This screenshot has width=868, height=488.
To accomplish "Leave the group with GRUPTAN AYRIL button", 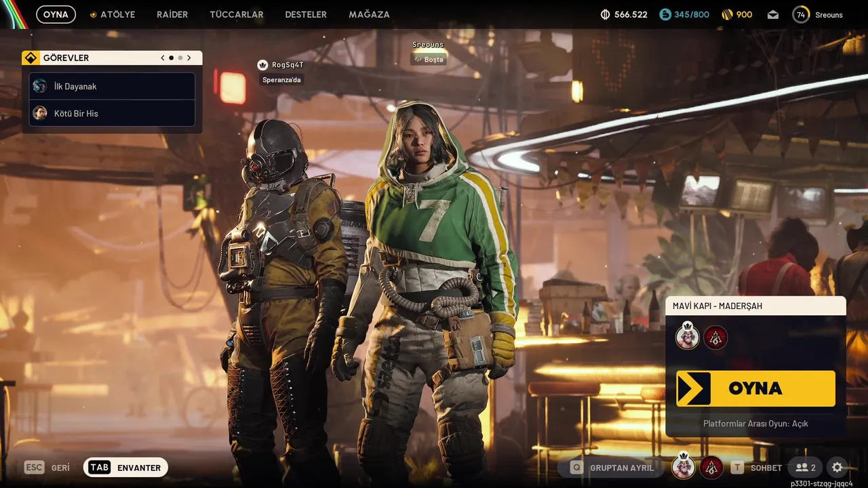I will [x=612, y=468].
